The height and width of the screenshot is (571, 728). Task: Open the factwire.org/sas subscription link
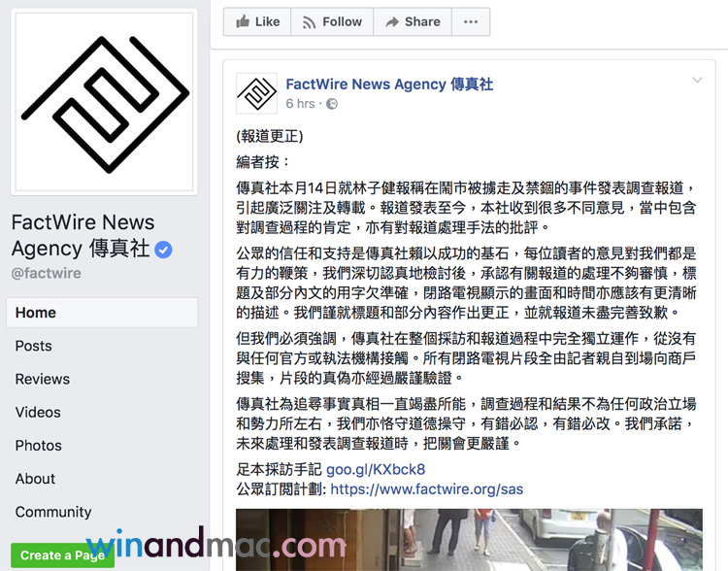pos(427,489)
